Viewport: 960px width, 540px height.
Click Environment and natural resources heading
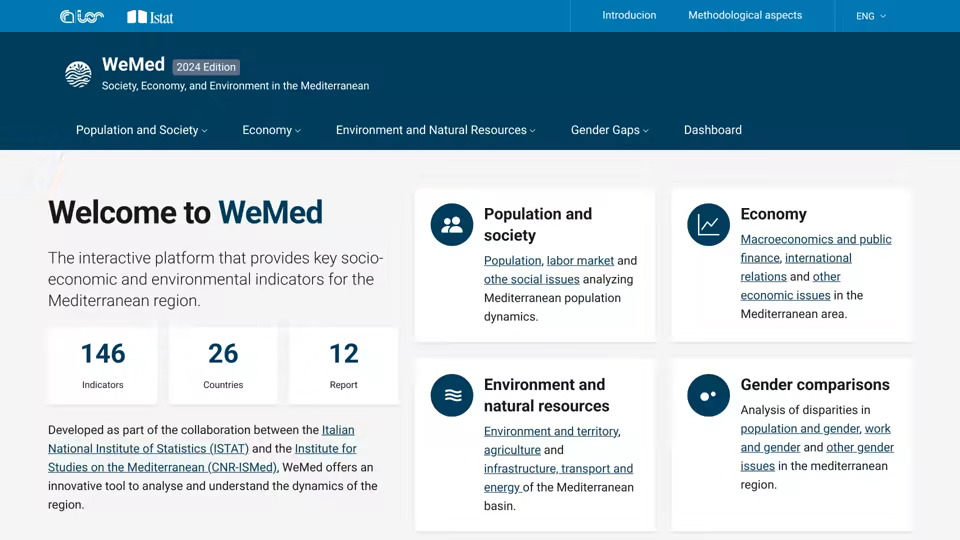546,396
